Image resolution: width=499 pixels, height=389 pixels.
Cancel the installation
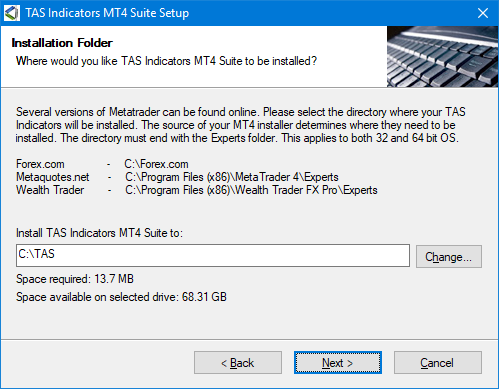[438, 362]
